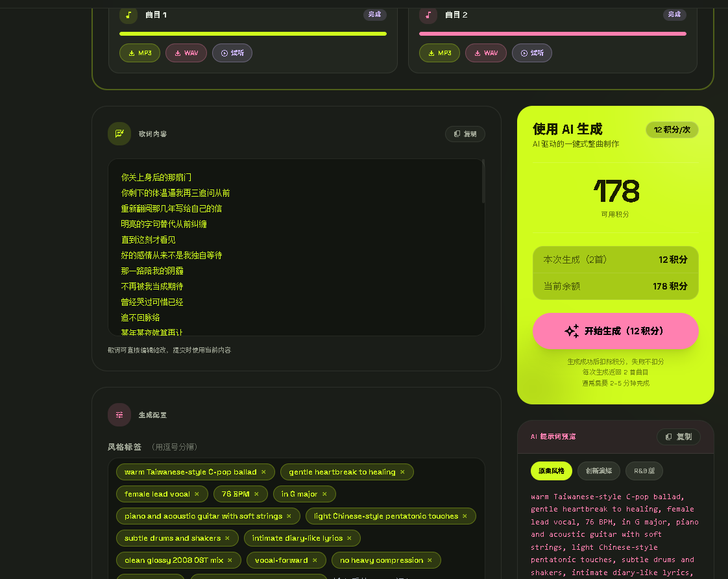Click the 完成 badge on 曲目 1
This screenshot has height=579, width=728.
point(374,14)
